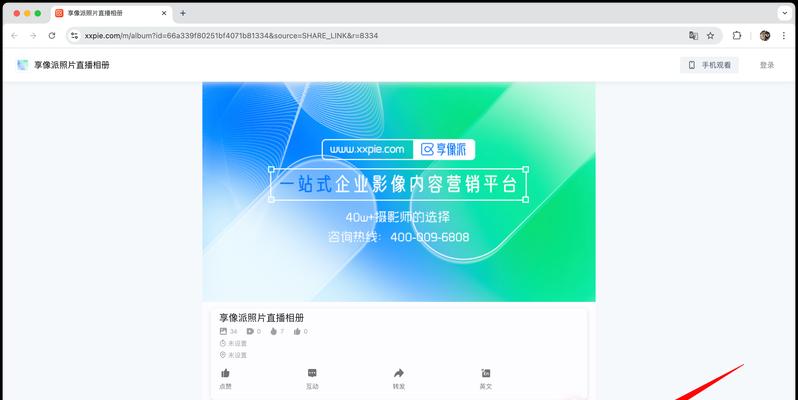Open the Chrome extensions puzzle icon
The height and width of the screenshot is (400, 798).
[737, 36]
